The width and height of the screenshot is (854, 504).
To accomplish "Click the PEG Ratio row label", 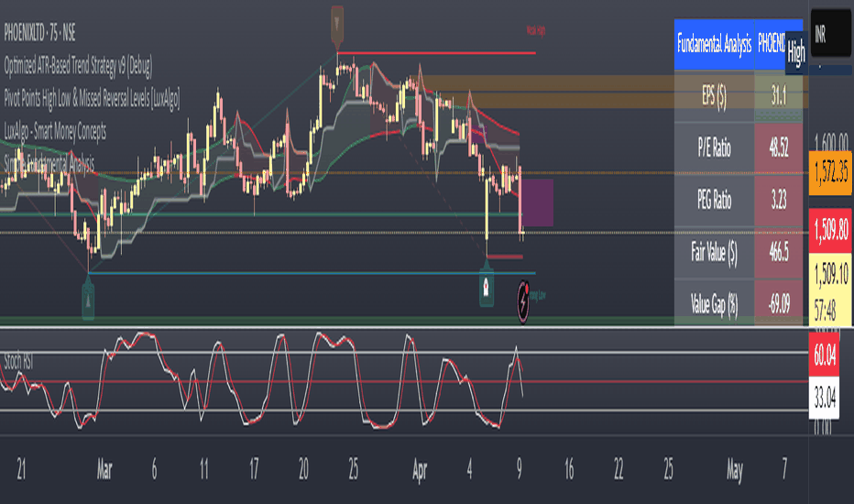I will (x=714, y=200).
